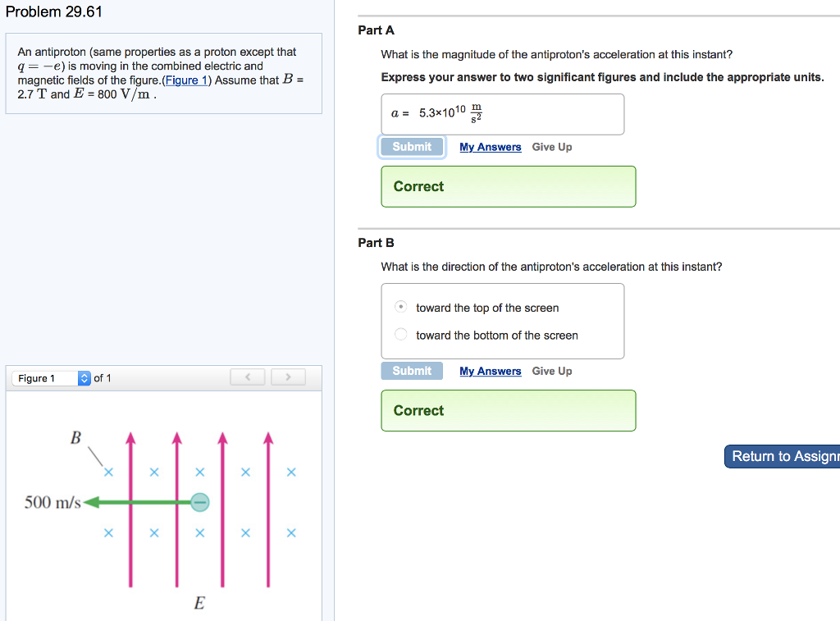Select toward the bottom of the screen

(400, 335)
